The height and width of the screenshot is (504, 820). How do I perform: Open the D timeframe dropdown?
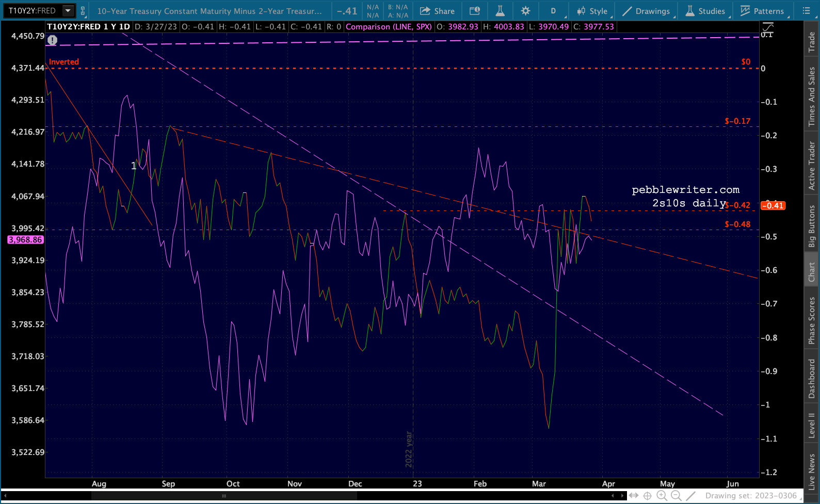coord(554,11)
